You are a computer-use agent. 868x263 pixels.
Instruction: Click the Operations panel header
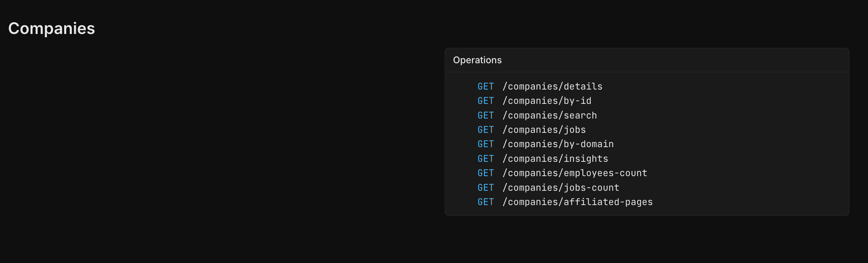477,60
